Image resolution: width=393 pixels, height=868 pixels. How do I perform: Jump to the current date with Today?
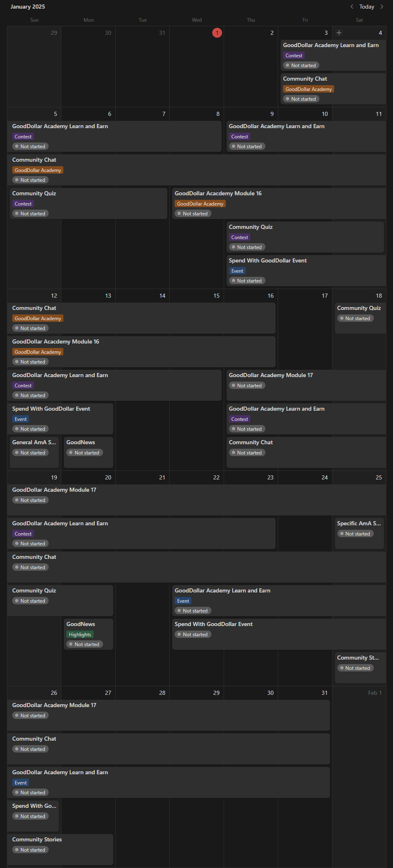(x=367, y=7)
